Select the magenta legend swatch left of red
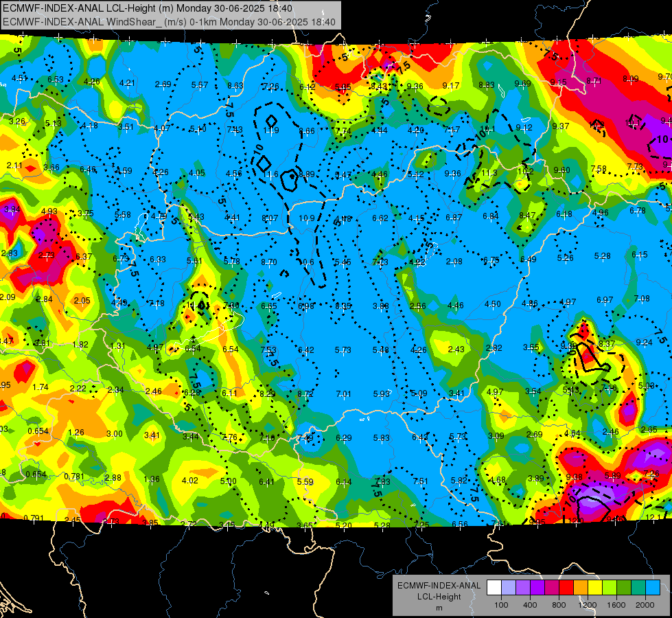The image size is (672, 618). click(552, 588)
